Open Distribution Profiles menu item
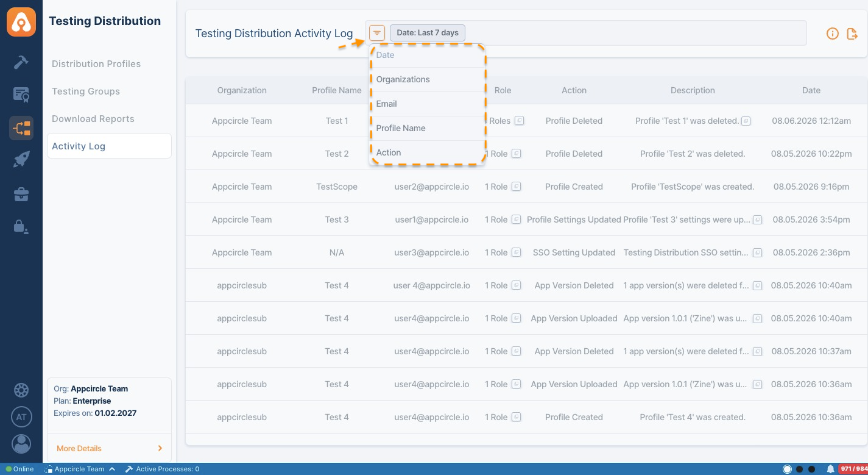 [x=96, y=64]
